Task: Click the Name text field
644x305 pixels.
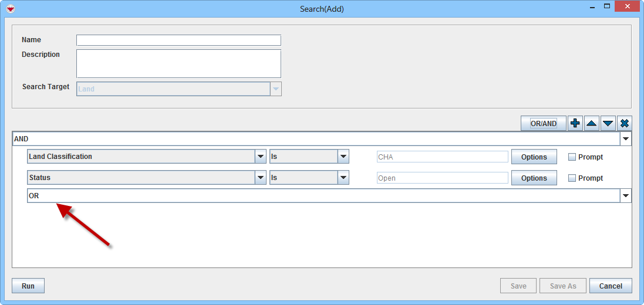Action: tap(178, 40)
